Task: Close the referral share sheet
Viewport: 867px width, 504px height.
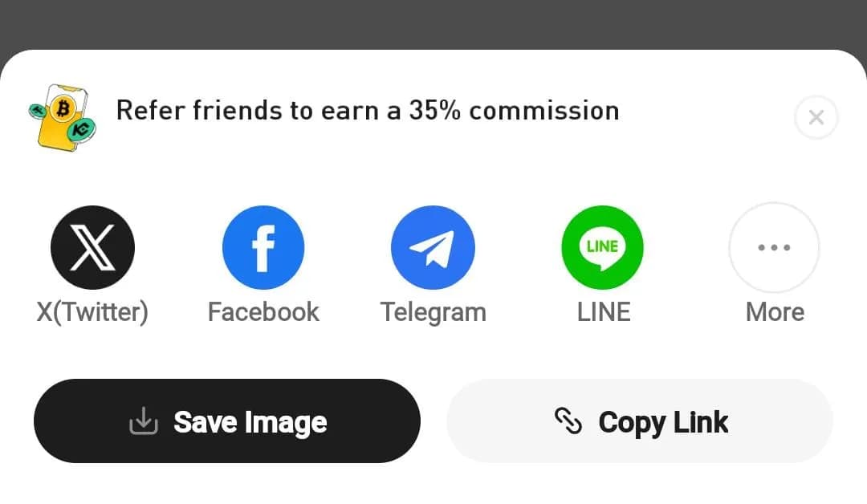Action: [x=816, y=117]
